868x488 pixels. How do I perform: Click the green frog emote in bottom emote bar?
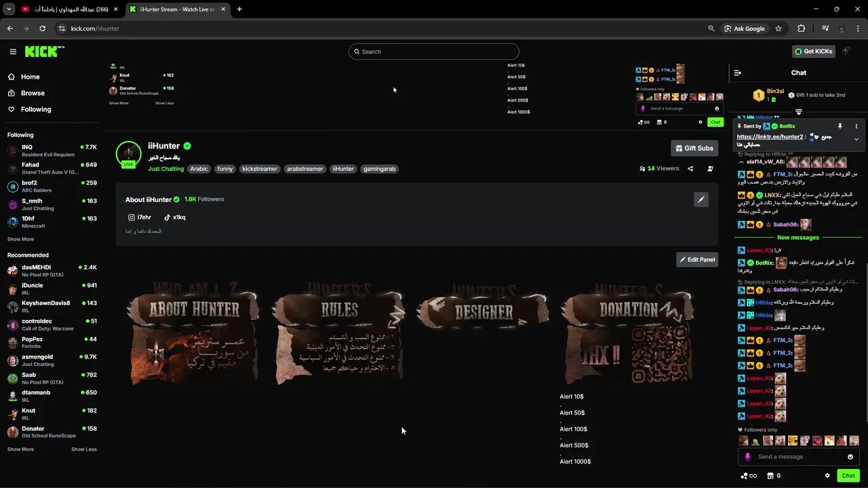(755, 441)
